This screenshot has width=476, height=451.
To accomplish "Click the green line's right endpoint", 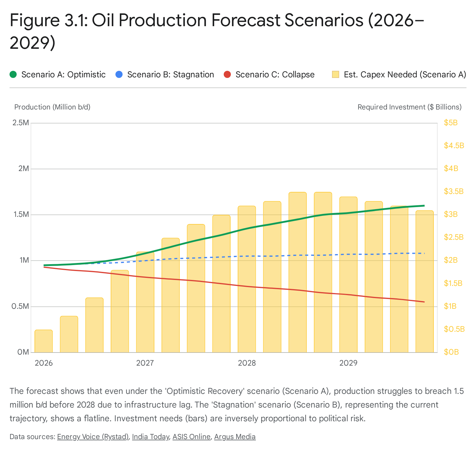I will coord(424,206).
